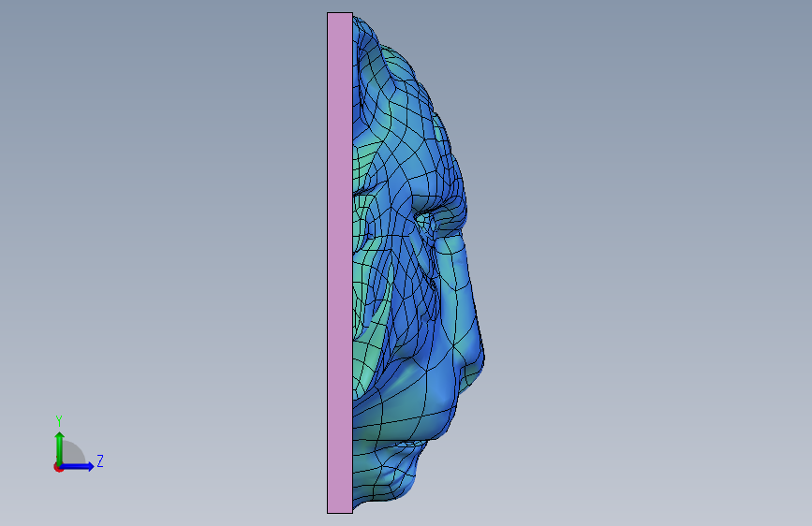Screen dimensions: 812x526
Task: Click the green Y axis arrow of triad
Action: pyautogui.click(x=59, y=447)
